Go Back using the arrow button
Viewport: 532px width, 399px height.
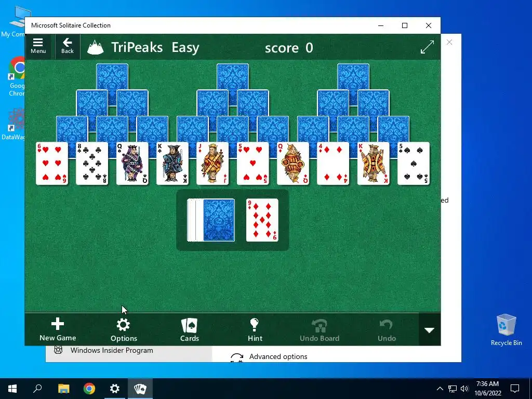[67, 46]
